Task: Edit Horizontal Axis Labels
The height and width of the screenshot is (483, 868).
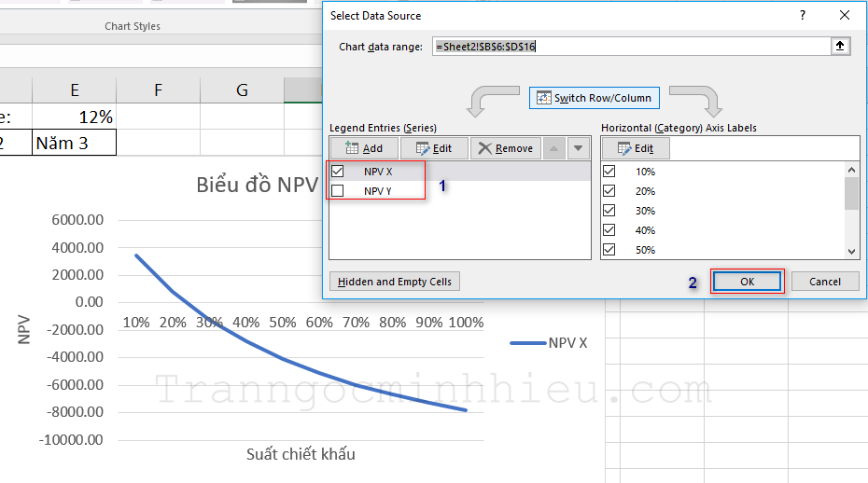Action: point(635,148)
